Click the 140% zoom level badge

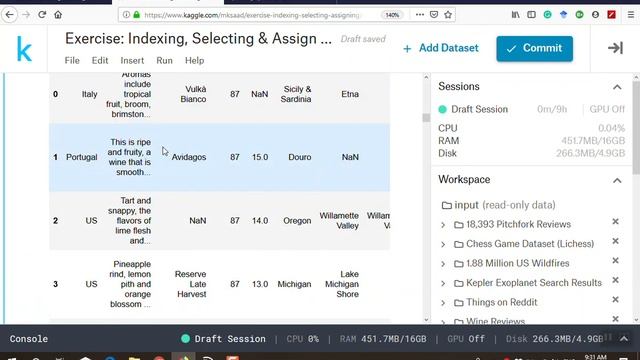click(392, 15)
